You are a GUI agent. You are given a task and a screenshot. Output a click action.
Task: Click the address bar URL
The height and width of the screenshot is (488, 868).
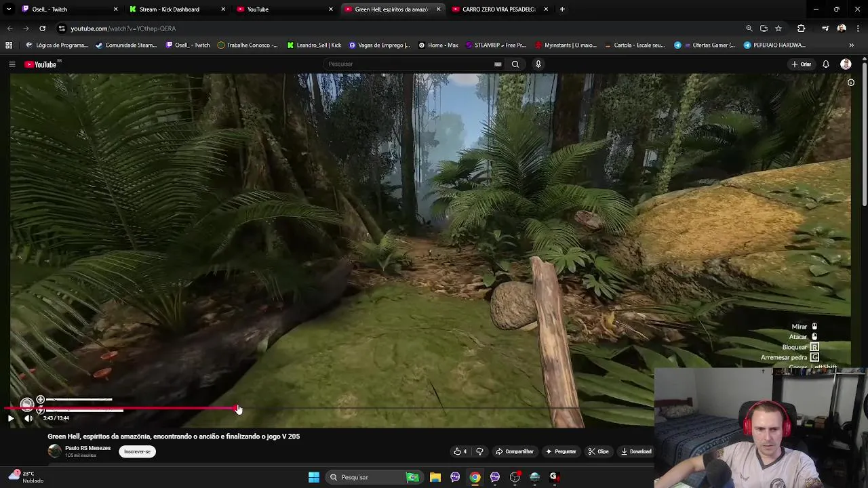123,28
